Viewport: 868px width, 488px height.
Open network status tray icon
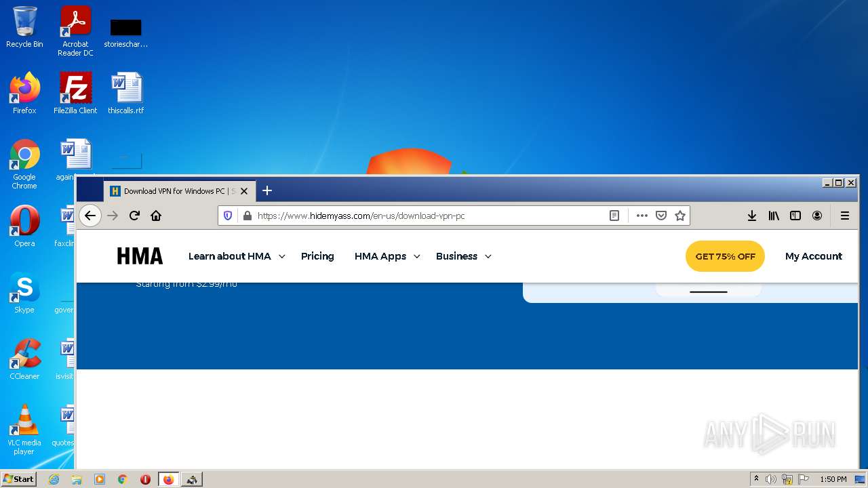[x=787, y=479]
